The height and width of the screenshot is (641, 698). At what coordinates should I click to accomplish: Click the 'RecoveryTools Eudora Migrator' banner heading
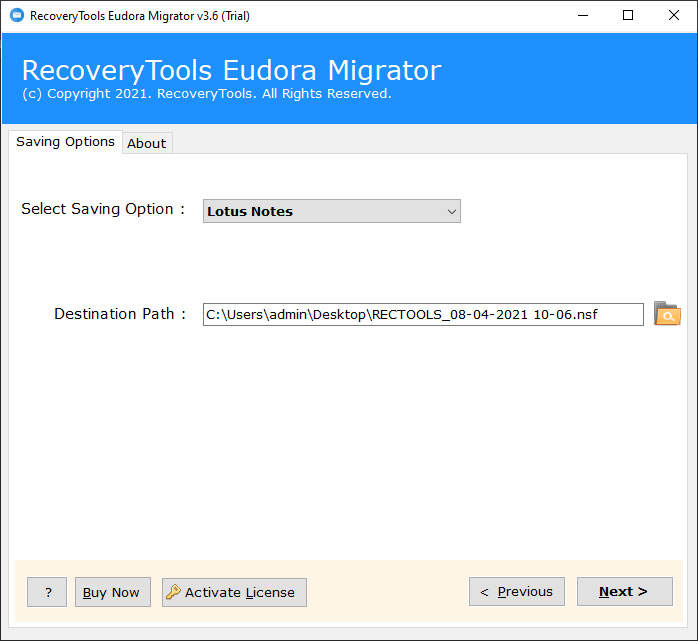tap(231, 70)
